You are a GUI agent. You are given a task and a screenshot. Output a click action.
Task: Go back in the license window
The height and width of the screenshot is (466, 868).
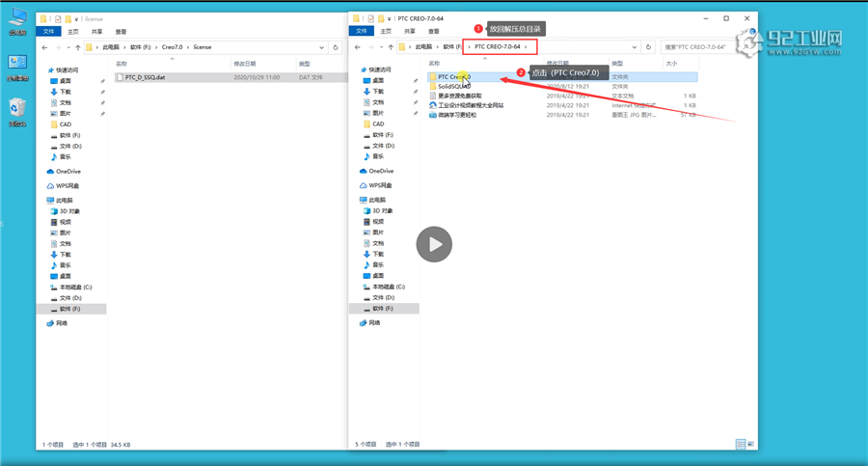[44, 47]
